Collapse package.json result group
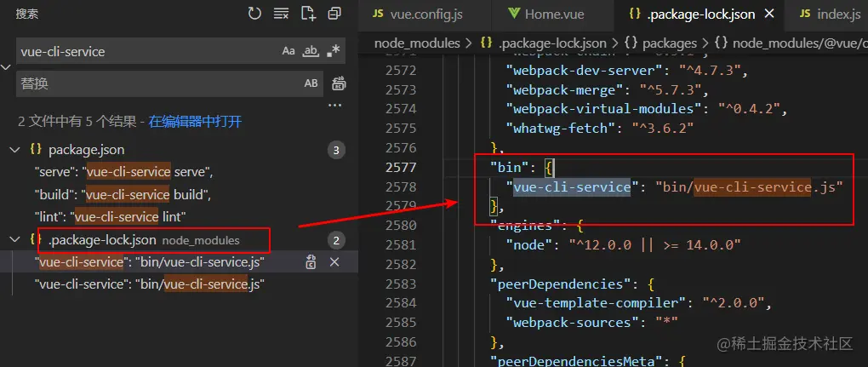868x367 pixels. click(x=14, y=150)
